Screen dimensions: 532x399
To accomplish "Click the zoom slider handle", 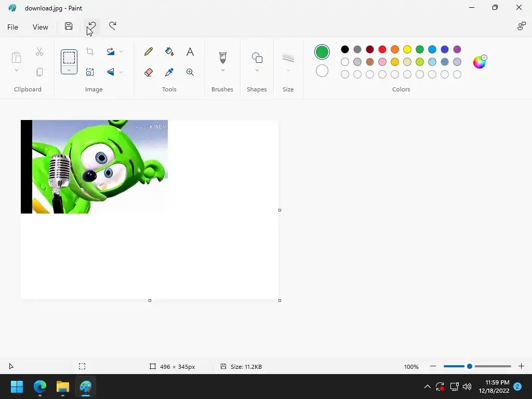I will (x=470, y=366).
